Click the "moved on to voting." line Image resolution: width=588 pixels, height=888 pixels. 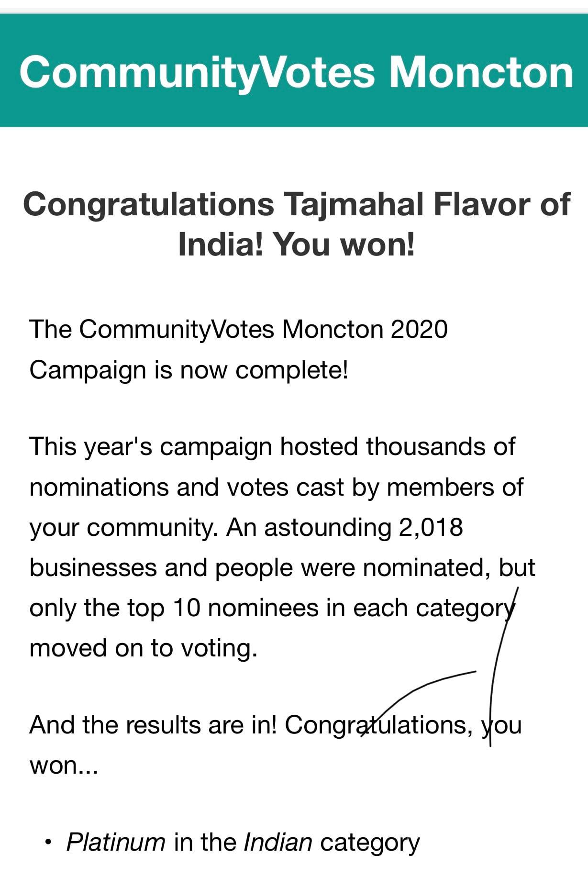pyautogui.click(x=144, y=648)
